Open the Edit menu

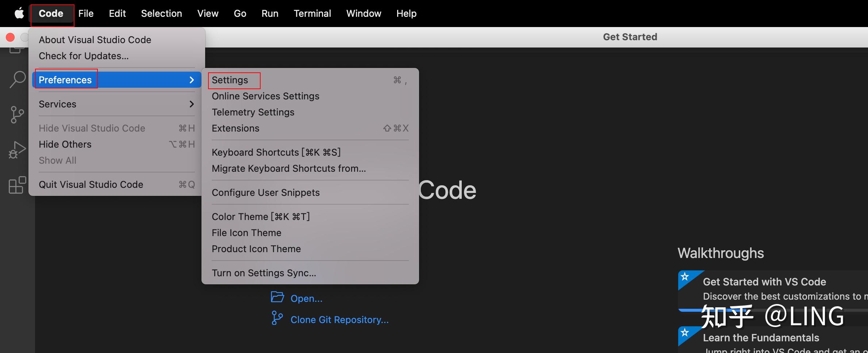tap(117, 14)
